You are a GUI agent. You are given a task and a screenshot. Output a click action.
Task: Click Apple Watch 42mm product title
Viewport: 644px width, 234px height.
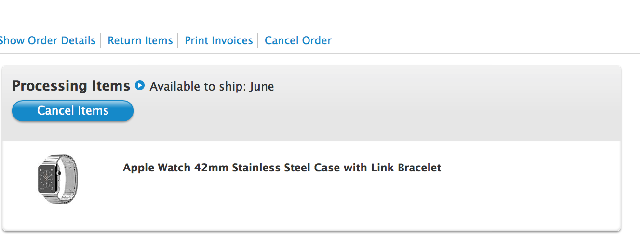[x=282, y=168]
